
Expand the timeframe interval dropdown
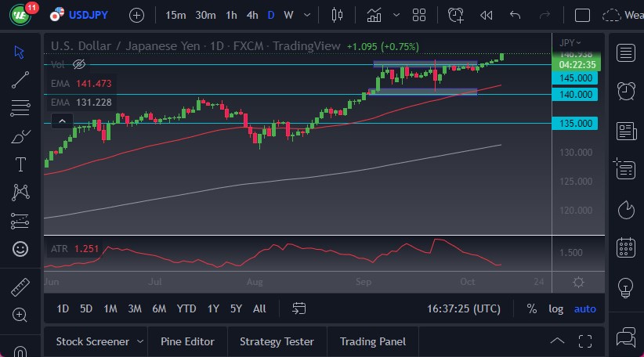(307, 16)
